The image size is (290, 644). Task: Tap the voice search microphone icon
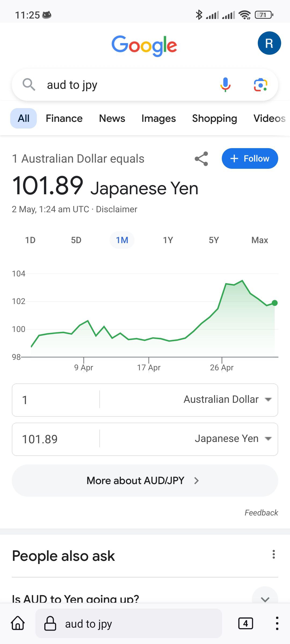[225, 85]
